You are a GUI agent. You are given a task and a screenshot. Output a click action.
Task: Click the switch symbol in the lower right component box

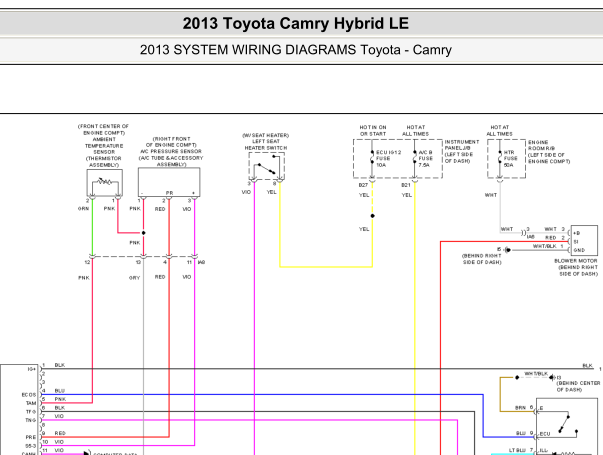click(568, 425)
